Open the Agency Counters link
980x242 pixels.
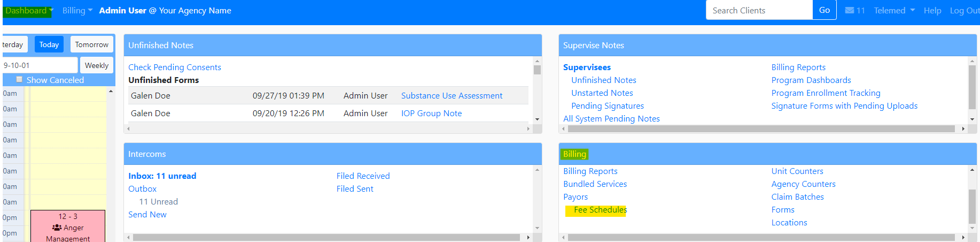[x=803, y=184]
